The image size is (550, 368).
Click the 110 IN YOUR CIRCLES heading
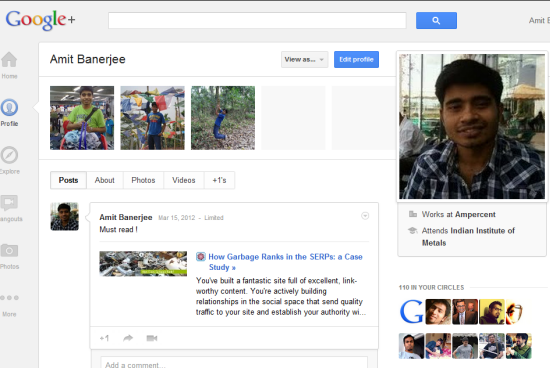[431, 288]
